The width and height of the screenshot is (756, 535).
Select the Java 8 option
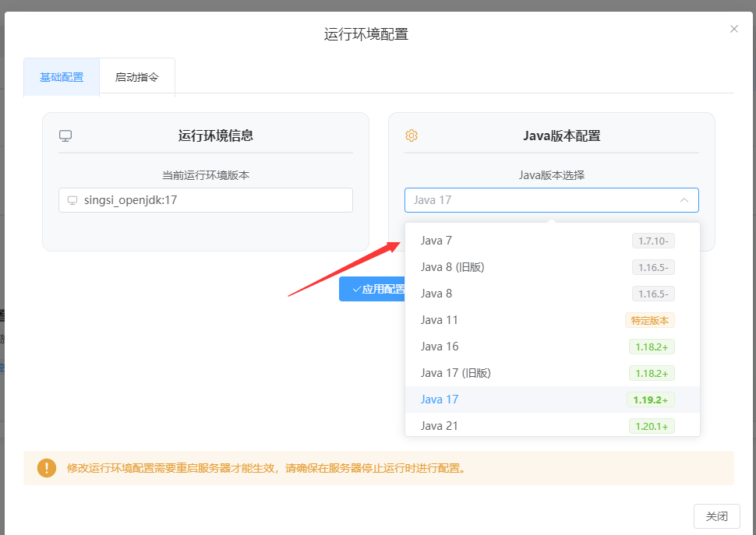[x=436, y=294]
